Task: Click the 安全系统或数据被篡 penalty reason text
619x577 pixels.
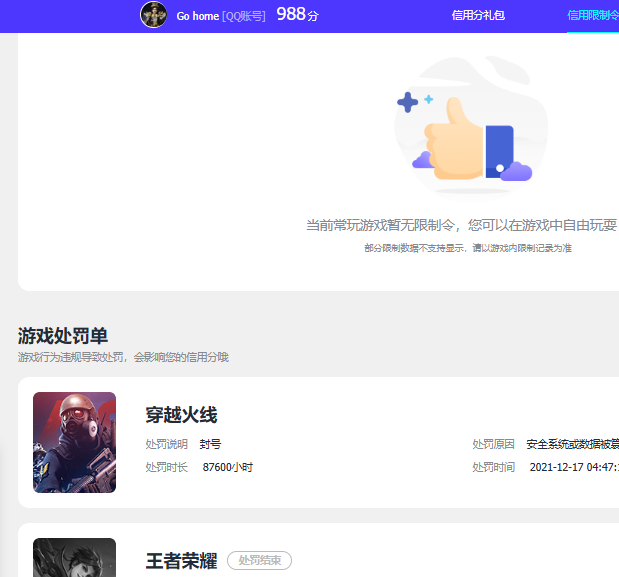Action: pos(572,444)
